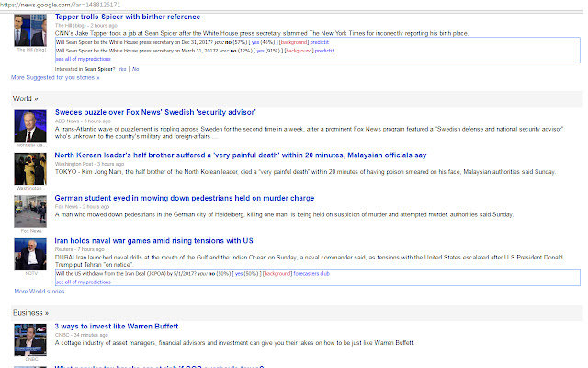The height and width of the screenshot is (368, 588).
Task: Open the Iran naval war games thumbnail
Action: click(x=30, y=254)
